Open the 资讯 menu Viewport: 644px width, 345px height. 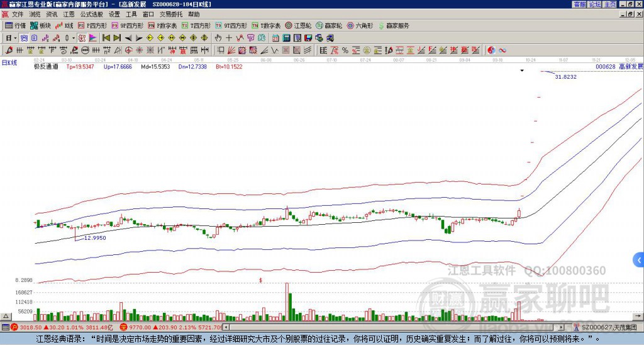pos(52,14)
